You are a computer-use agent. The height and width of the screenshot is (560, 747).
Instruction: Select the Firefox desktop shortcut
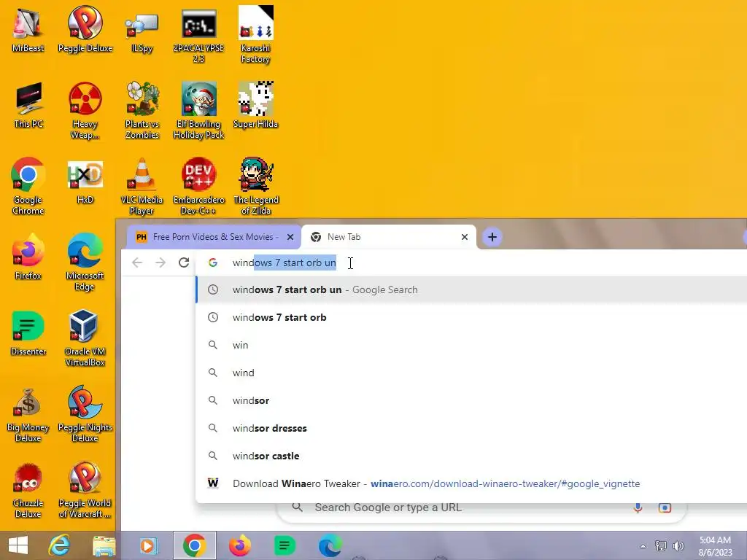[28, 257]
